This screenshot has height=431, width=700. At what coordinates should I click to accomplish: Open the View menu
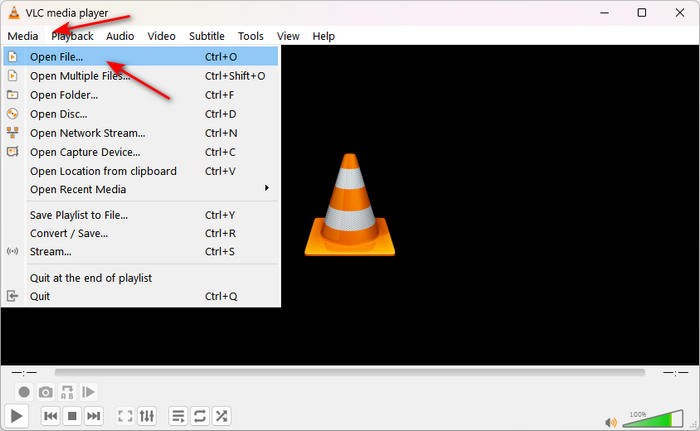[x=288, y=36]
